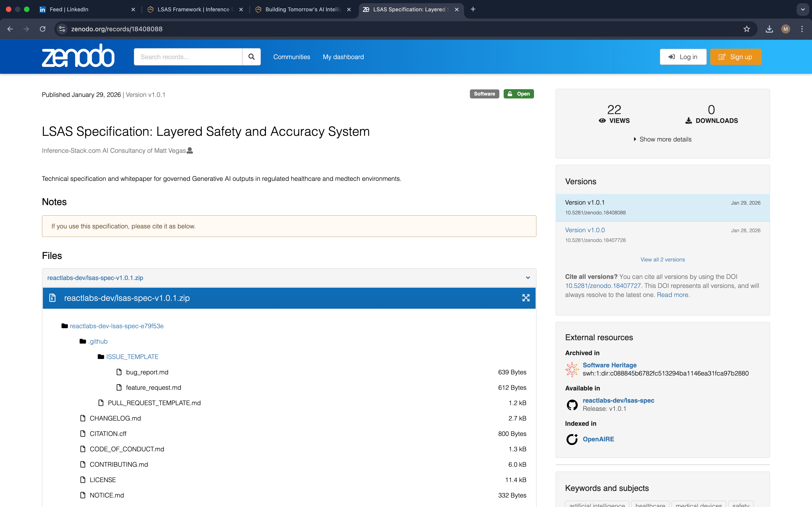
Task: Bookmark page with star icon
Action: coord(746,29)
